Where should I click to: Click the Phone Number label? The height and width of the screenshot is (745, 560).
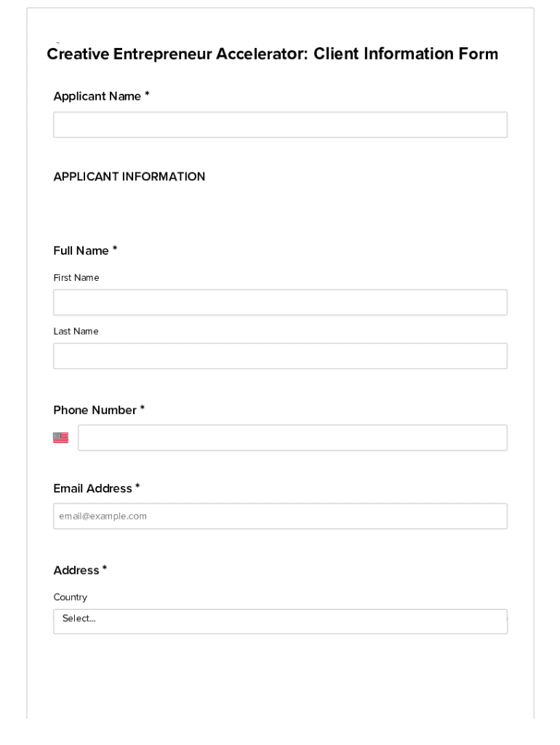[95, 410]
